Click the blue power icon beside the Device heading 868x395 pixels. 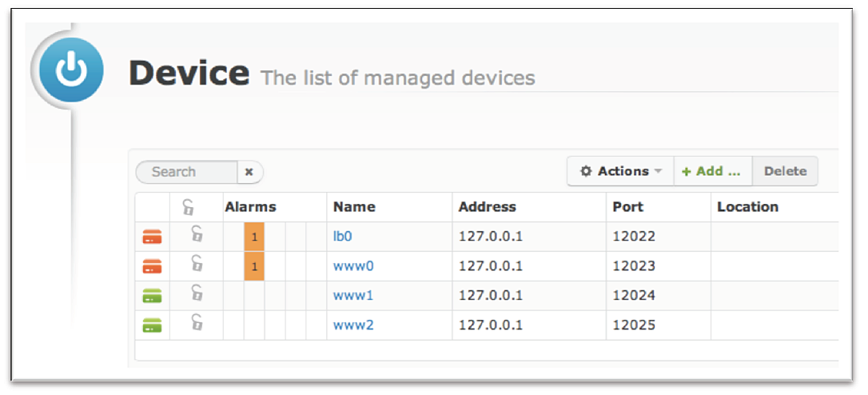[71, 70]
